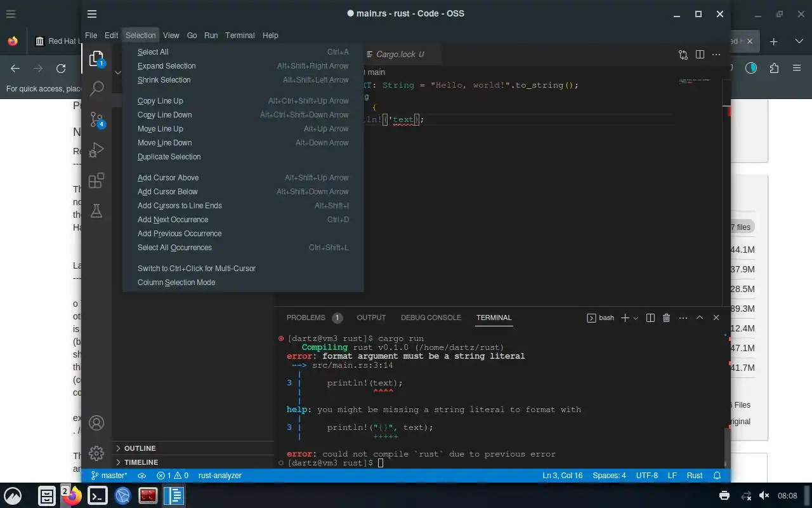The width and height of the screenshot is (812, 508).
Task: Switch to the DEBUG CONSOLE panel tab
Action: pos(431,317)
